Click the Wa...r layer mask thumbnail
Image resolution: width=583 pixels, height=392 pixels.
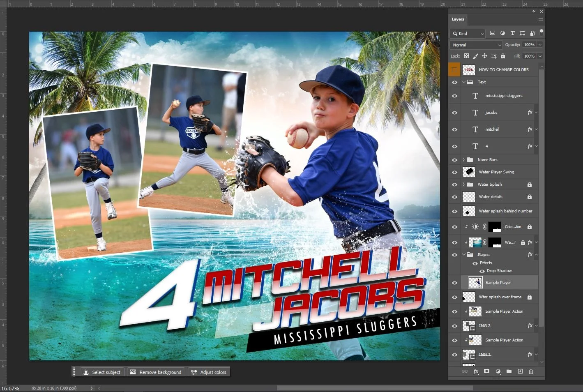click(494, 242)
